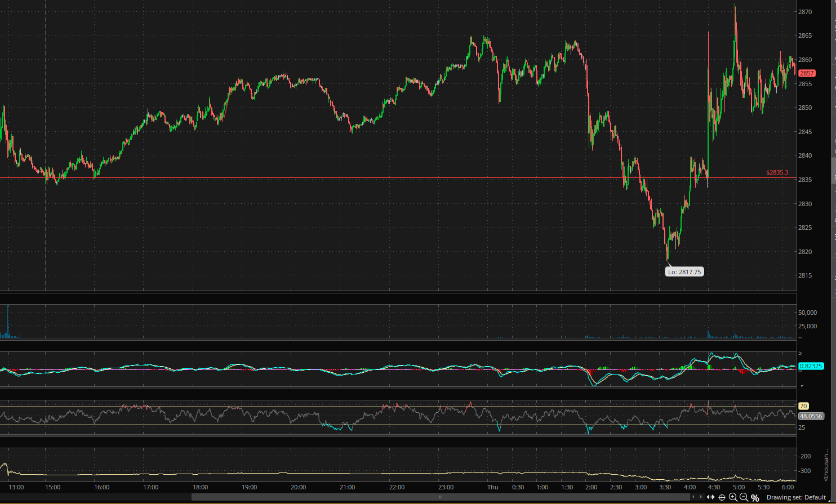Screen dimensions: 836x504
Task: Click the 2840 price axis label
Action: click(805, 156)
